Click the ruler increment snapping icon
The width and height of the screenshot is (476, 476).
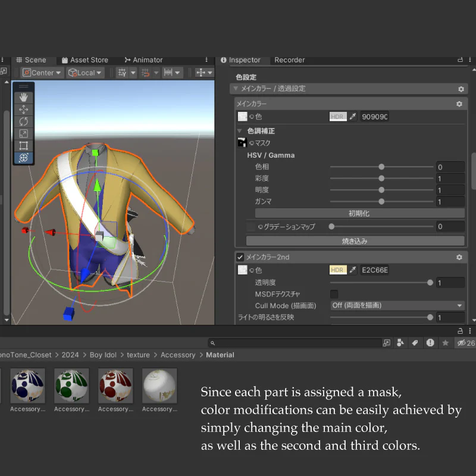click(x=168, y=73)
